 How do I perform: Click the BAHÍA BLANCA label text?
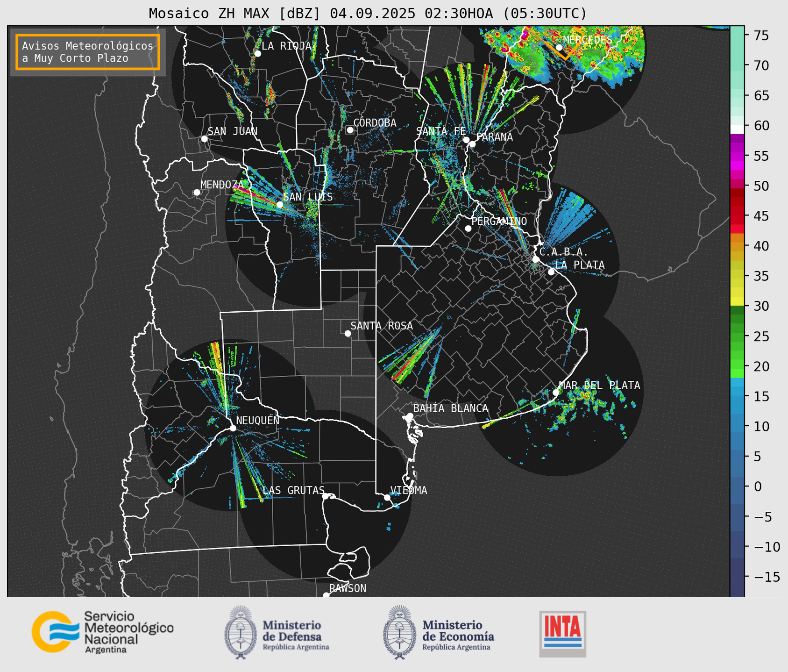451,408
